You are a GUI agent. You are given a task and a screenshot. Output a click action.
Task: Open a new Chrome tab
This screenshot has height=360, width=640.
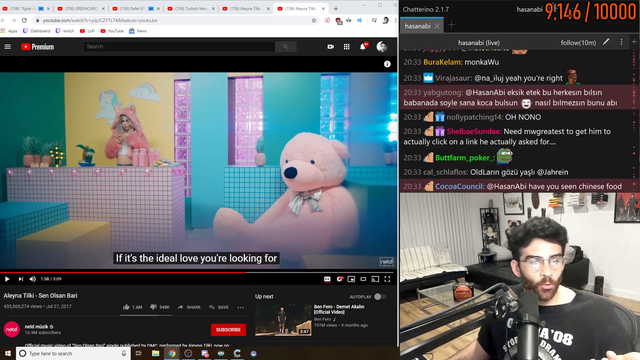tap(336, 9)
